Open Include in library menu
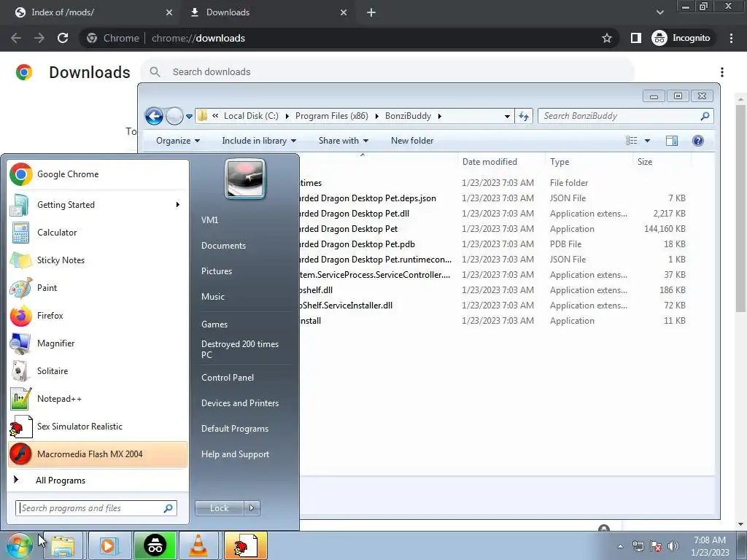747x560 pixels. pos(259,141)
